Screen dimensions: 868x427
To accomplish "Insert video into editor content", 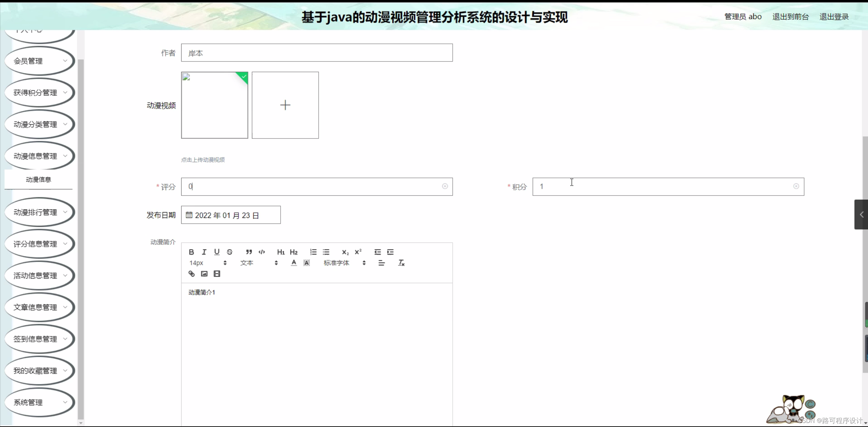I will (x=217, y=274).
